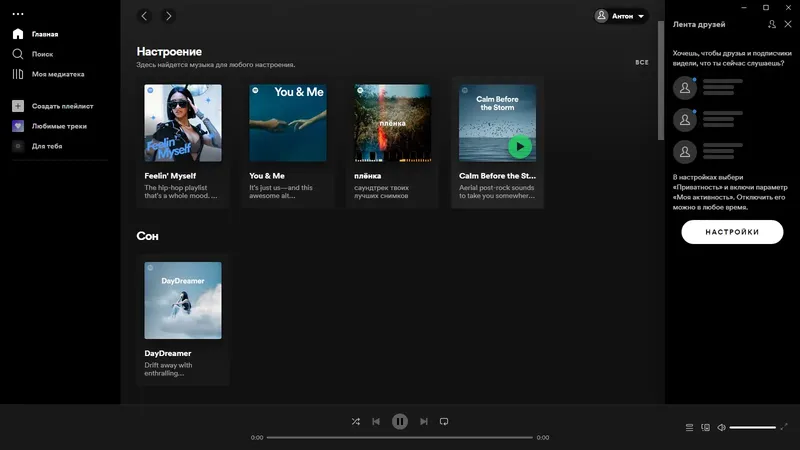Open the three-dot app menu
800x450 pixels.
(x=18, y=14)
